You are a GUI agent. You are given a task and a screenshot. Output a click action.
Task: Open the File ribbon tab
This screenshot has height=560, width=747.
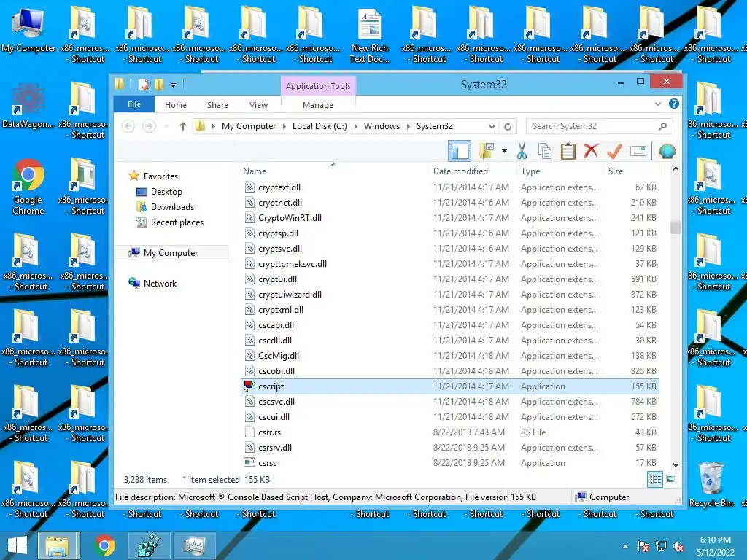[134, 104]
